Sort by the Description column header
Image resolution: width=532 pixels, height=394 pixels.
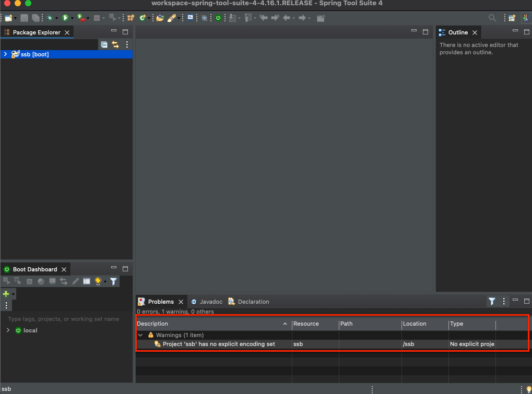pyautogui.click(x=214, y=324)
